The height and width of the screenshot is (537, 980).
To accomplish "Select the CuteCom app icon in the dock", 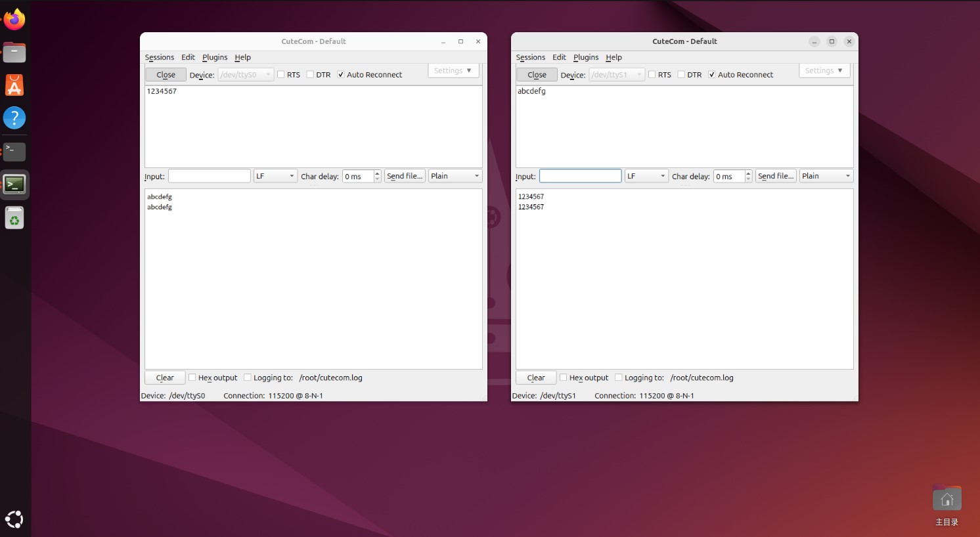I will (14, 184).
